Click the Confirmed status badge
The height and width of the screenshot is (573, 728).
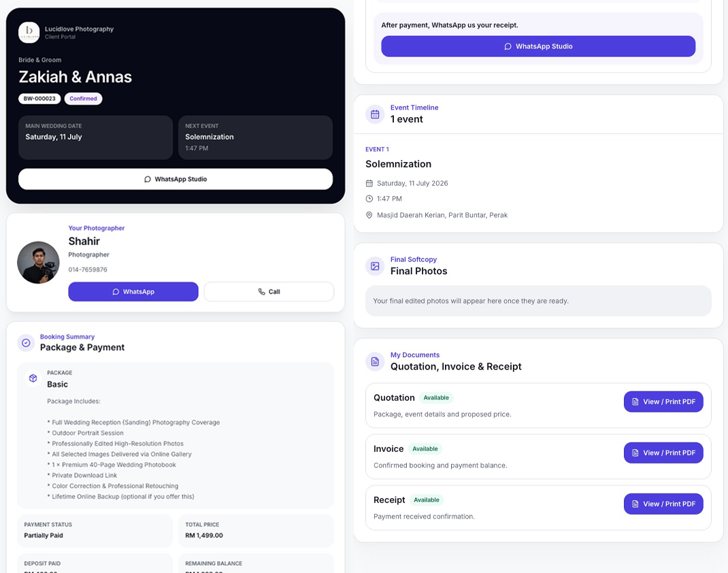tap(84, 99)
